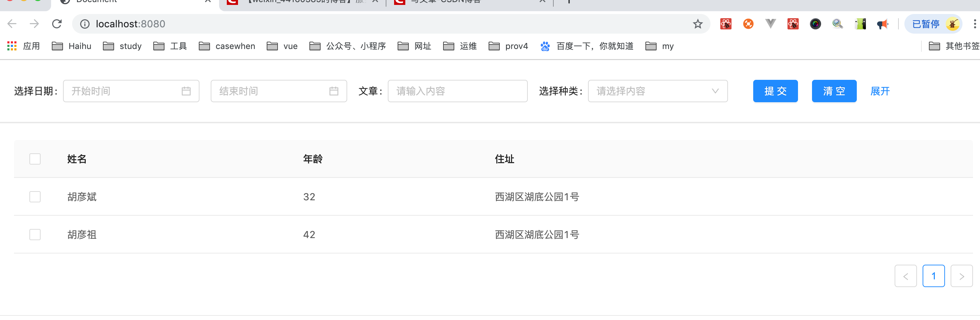Open the Vue devtools extension icon
Screen dimensions: 980x320
[770, 24]
